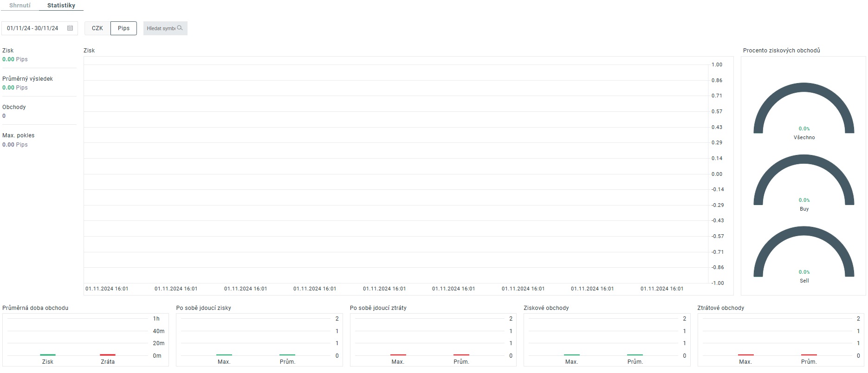Click the Obchody count statistic
This screenshot has width=868, height=373.
(4, 116)
